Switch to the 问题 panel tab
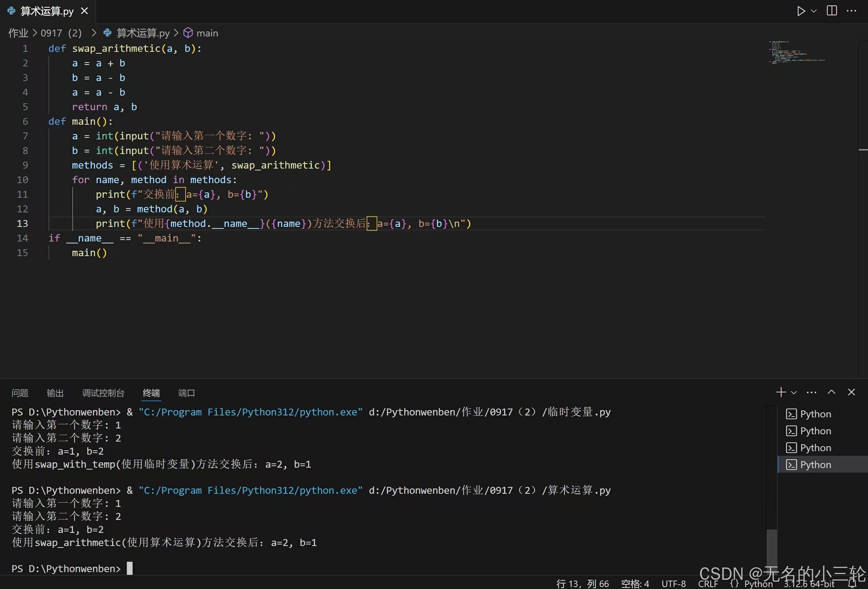The width and height of the screenshot is (868, 589). 20,393
